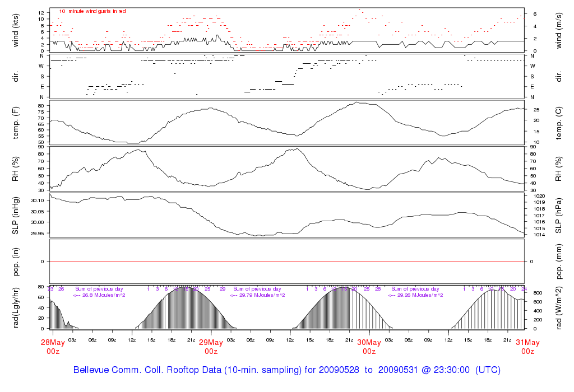Select the 'SLP (hPa)' axis label
This screenshot has width=574, height=392.
click(558, 216)
